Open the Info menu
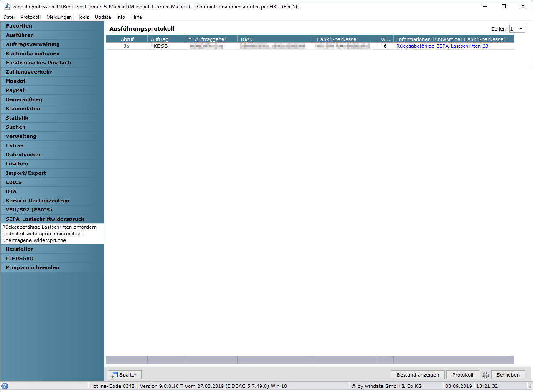 [x=121, y=17]
